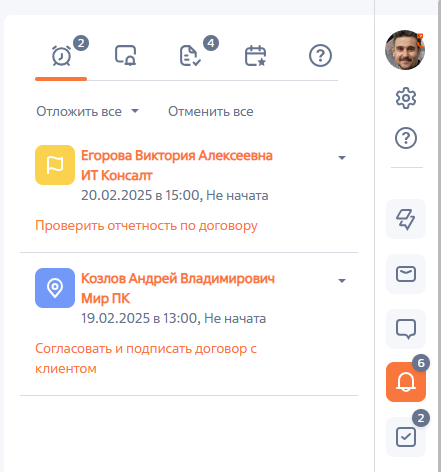Open "Козлов Андрей Владимирович" contact link
This screenshot has height=472, width=441.
click(x=178, y=278)
